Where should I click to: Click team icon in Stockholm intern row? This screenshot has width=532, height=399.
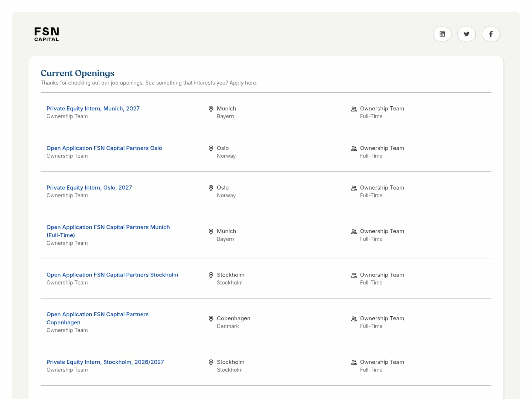[354, 362]
